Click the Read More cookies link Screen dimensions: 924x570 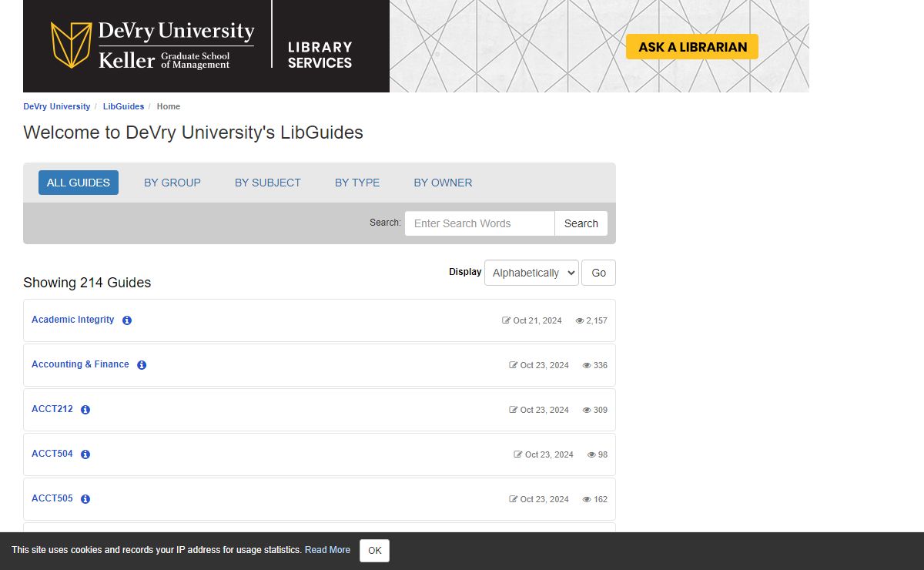click(x=327, y=550)
